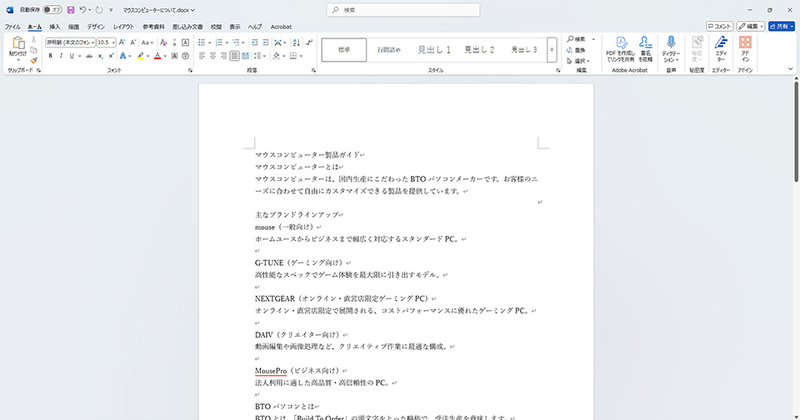Select the Format Painter brush icon
Image resolution: width=800 pixels, height=420 pixels.
coord(34,60)
